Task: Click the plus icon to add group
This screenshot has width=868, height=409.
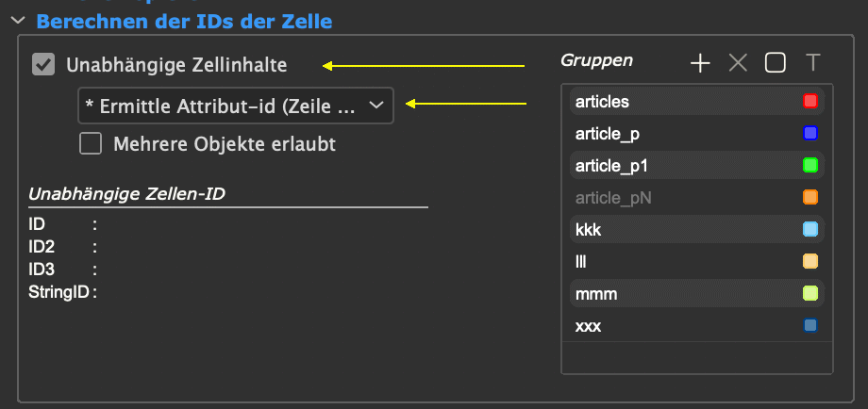Action: (700, 63)
